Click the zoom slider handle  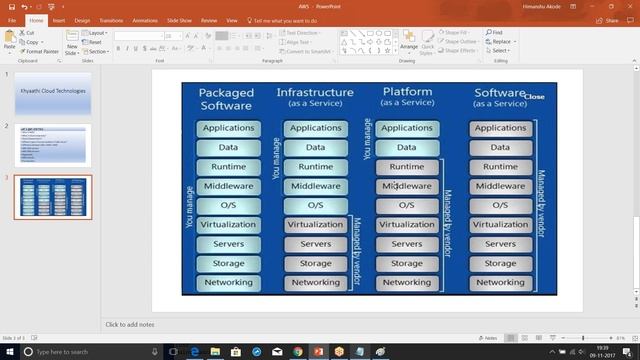[x=583, y=338]
